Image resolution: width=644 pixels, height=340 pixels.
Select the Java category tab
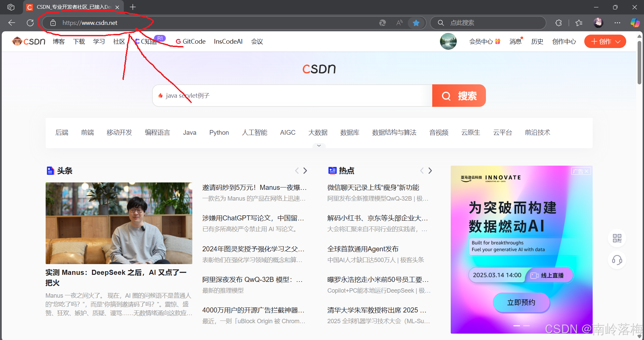tap(190, 132)
